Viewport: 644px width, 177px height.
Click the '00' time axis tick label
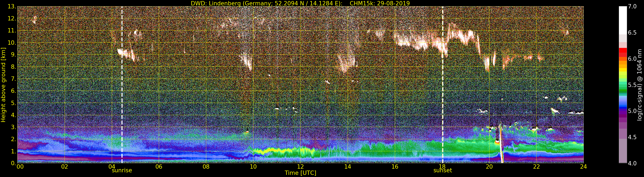[20, 167]
